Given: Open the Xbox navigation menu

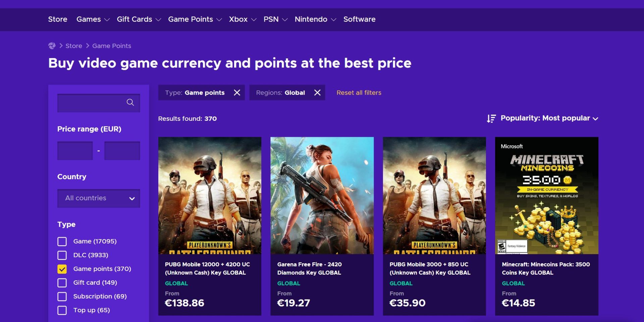Looking at the screenshot, I should point(242,19).
